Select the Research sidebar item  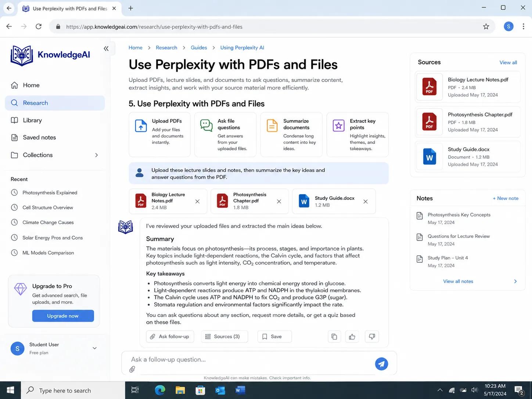click(55, 103)
